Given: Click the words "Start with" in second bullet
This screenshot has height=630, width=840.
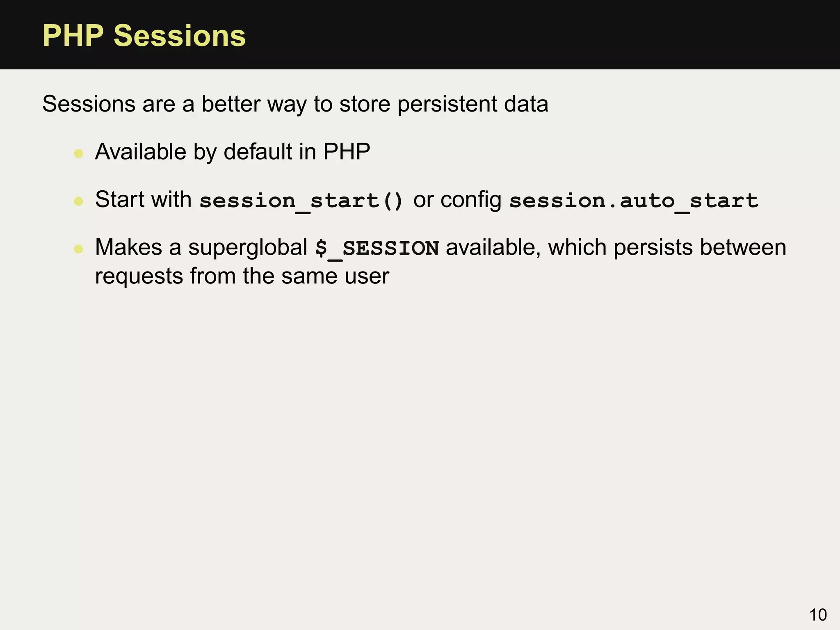Looking at the screenshot, I should tap(143, 200).
